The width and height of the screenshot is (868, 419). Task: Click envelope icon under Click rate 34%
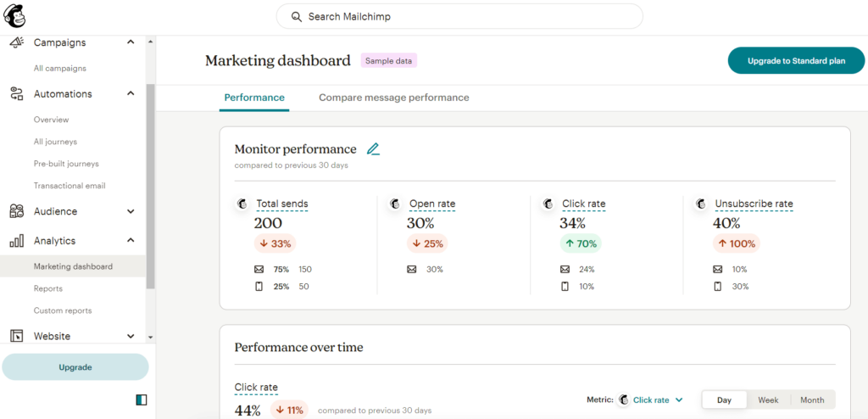565,270
